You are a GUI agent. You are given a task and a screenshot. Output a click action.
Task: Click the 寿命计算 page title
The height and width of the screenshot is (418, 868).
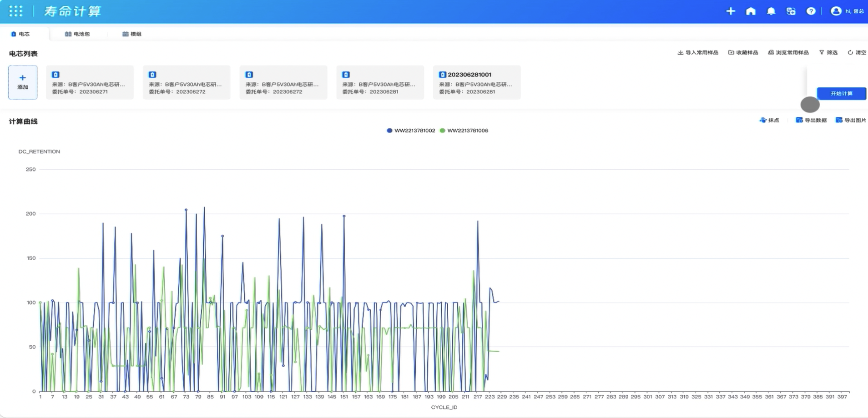coord(73,11)
